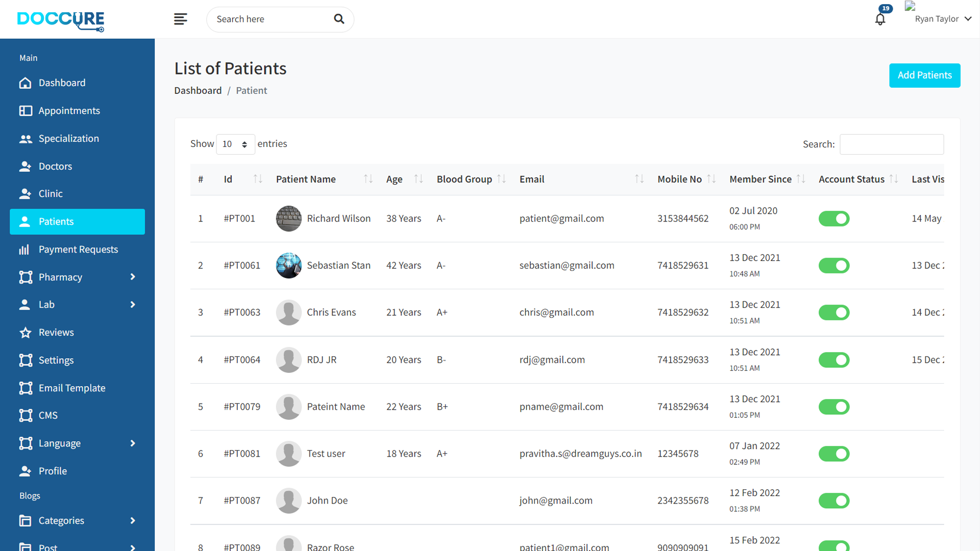
Task: Expand the Lab submenu chevron
Action: coord(133,305)
